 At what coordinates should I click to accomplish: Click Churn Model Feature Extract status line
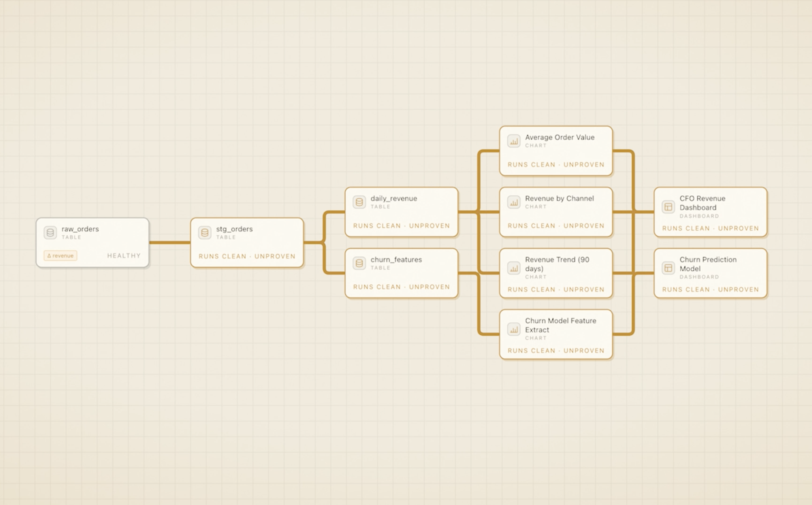coord(556,351)
